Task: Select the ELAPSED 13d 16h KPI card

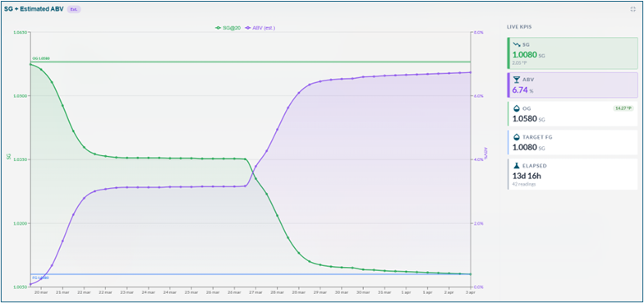Action: [x=573, y=174]
